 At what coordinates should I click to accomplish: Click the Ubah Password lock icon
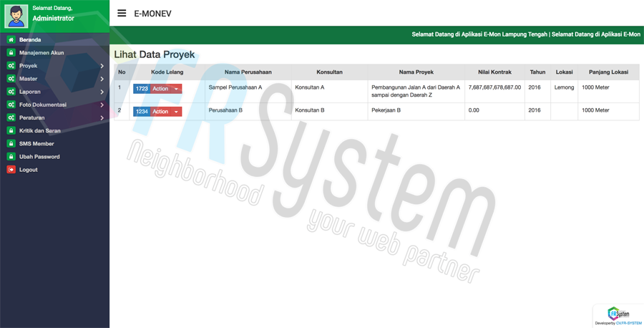tap(11, 157)
